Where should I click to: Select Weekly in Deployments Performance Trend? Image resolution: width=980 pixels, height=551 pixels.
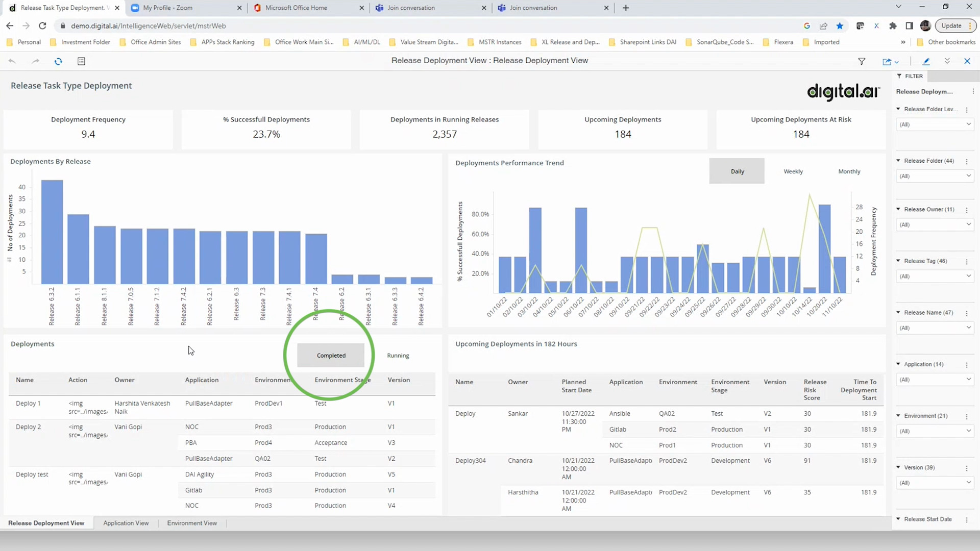point(793,171)
